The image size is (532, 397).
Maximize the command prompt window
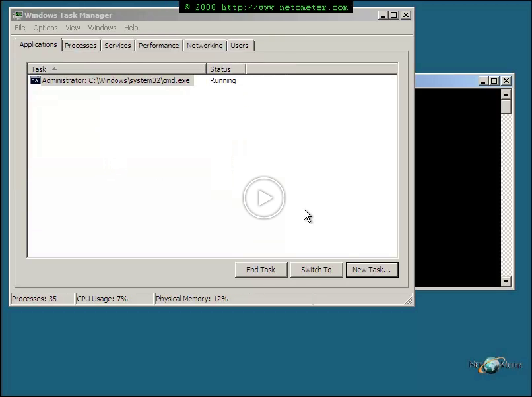coord(494,80)
